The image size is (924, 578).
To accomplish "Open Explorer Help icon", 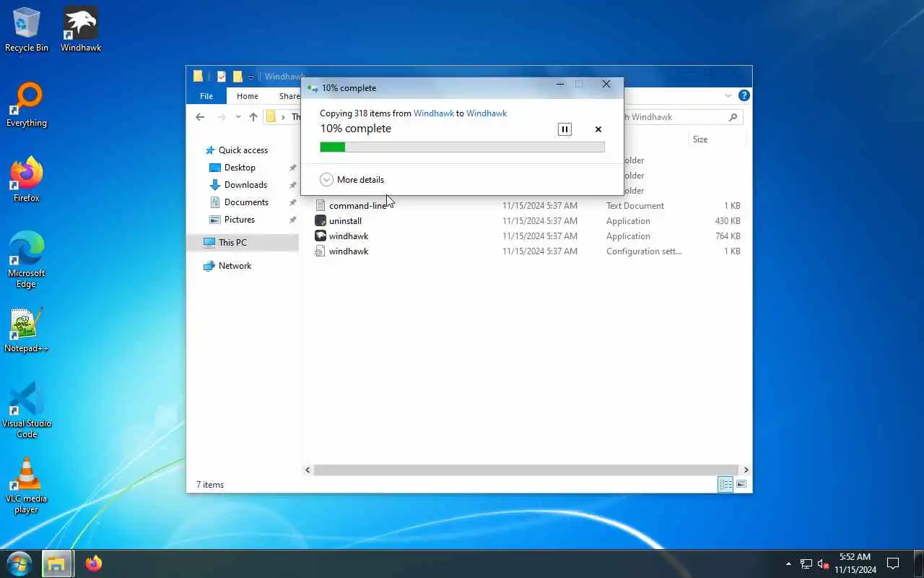I will tap(744, 95).
